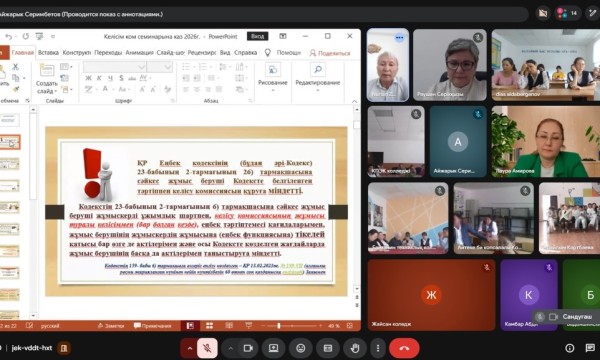
Task: Click decrease font size icon
Action: tap(153, 89)
